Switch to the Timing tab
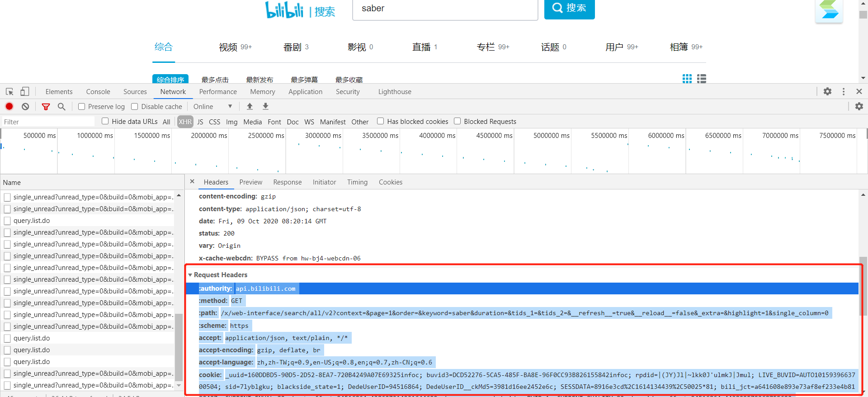The image size is (868, 397). [x=357, y=182]
